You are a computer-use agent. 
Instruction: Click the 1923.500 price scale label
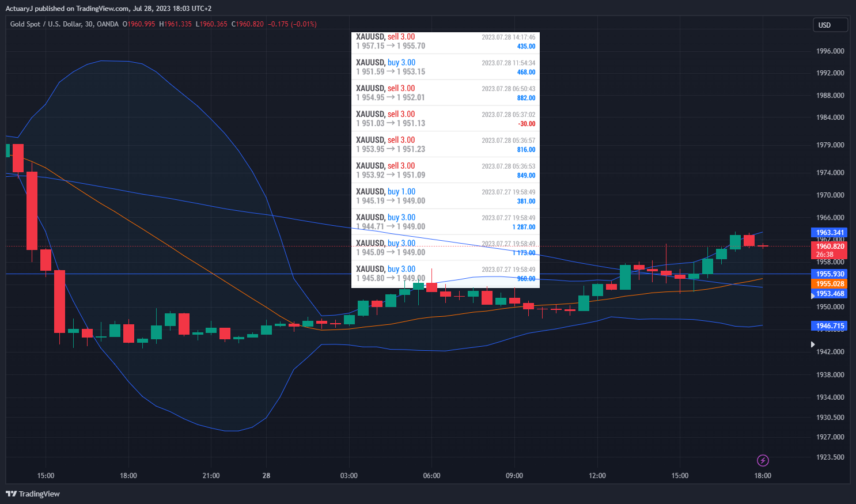pos(830,457)
